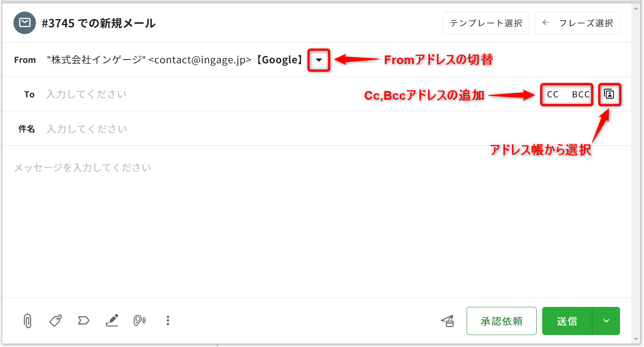Show the CC address field
The height and width of the screenshot is (347, 644).
pos(553,94)
